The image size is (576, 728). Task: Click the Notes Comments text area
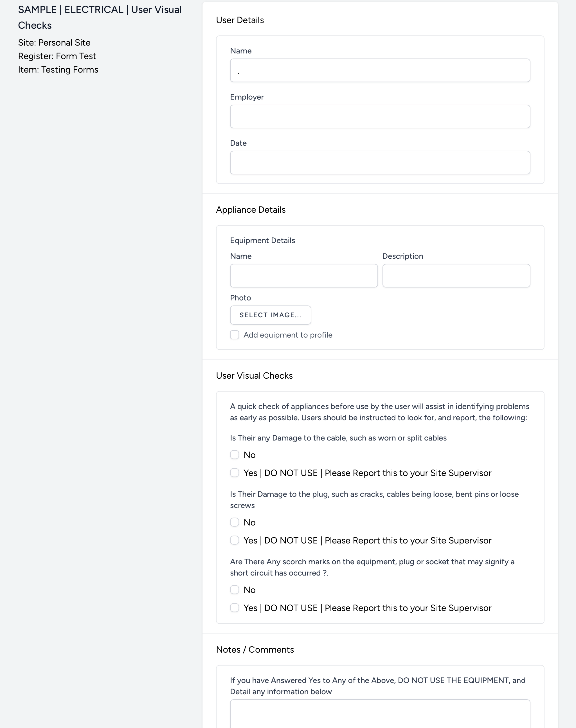click(x=381, y=715)
